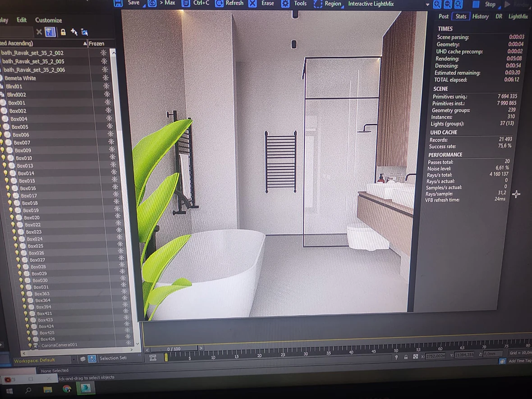Select CoronaCamera001 in the scene list

point(59,345)
